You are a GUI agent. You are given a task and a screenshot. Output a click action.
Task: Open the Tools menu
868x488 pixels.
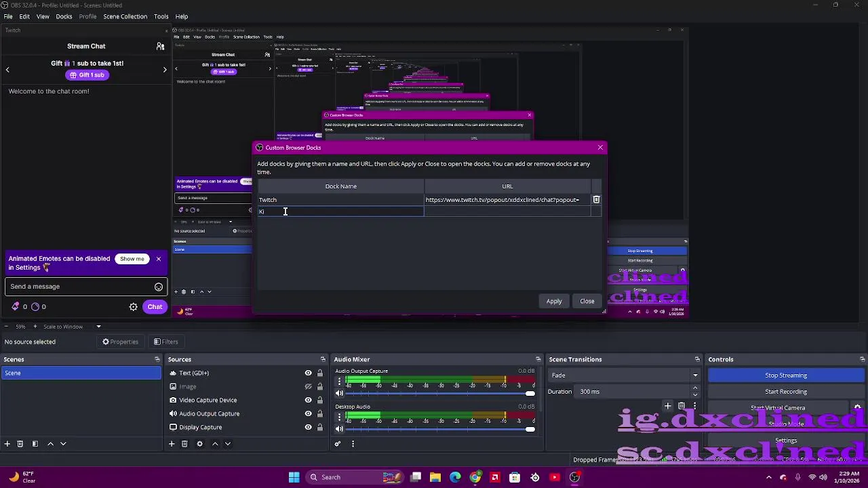click(x=161, y=16)
